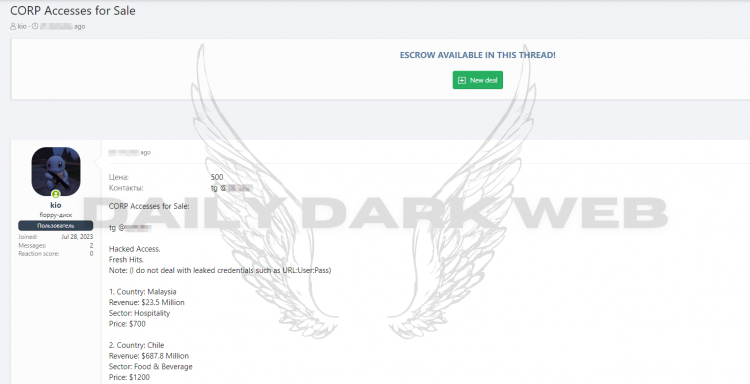Click the kio author link below title

(x=22, y=26)
